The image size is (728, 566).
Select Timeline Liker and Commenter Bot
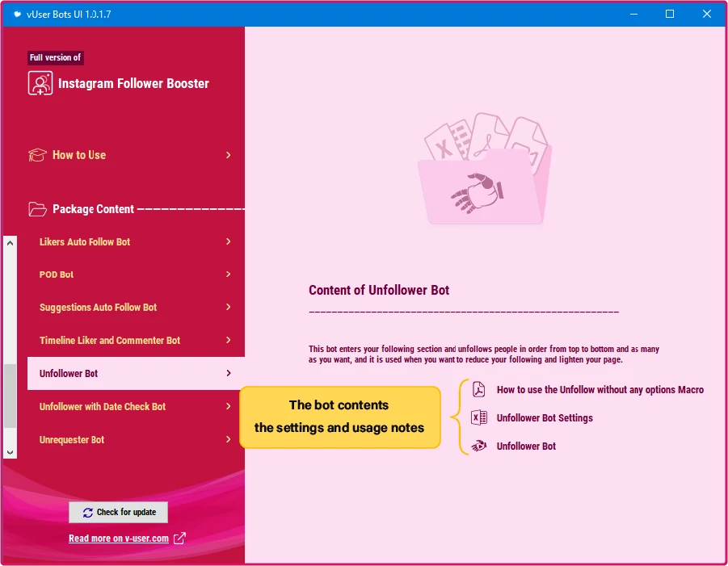(x=136, y=340)
